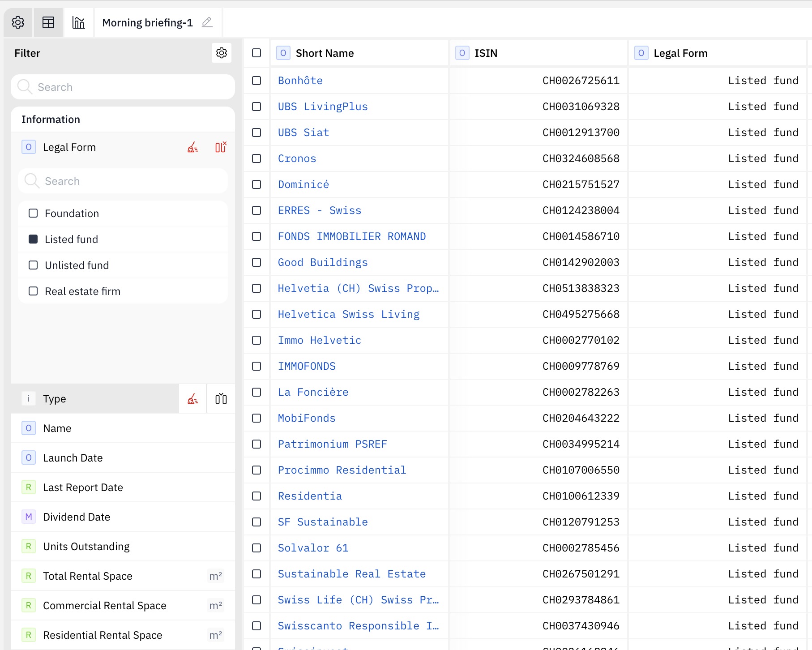The width and height of the screenshot is (812, 650).
Task: Open the Sustainable Real Estate link
Action: click(352, 574)
